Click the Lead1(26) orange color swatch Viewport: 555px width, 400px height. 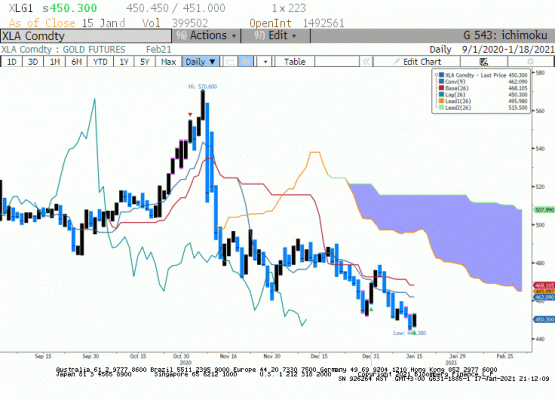(x=441, y=101)
